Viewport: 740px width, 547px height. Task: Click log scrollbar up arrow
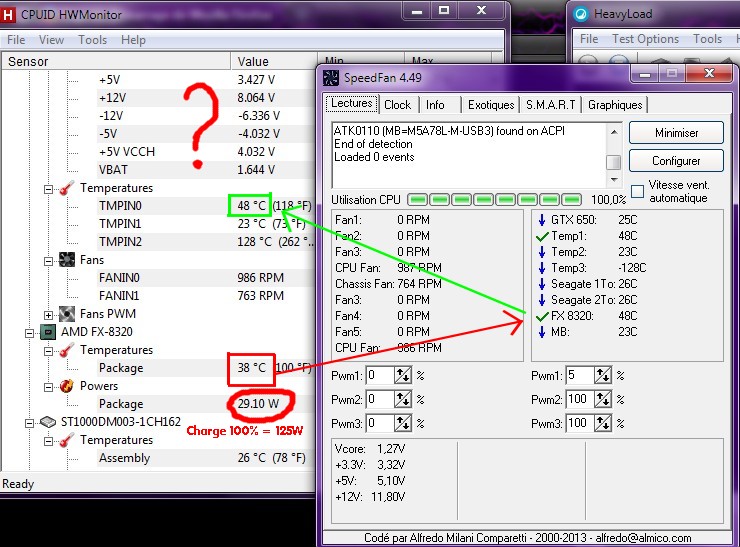[614, 132]
